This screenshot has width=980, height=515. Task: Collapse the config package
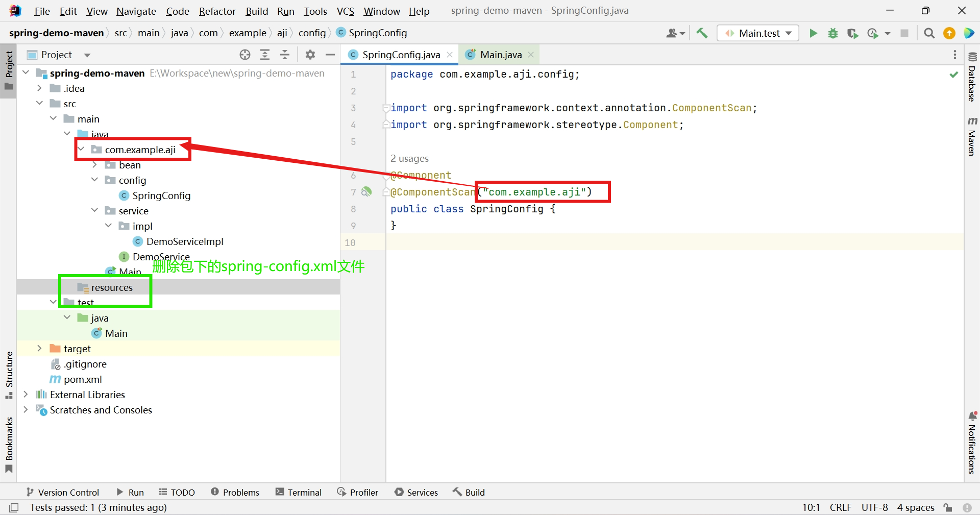tap(94, 180)
